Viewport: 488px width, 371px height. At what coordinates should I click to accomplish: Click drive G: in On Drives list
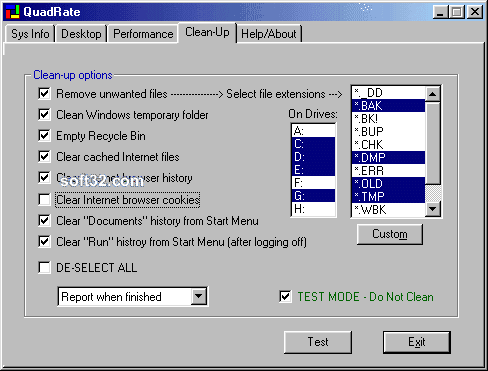[x=313, y=196]
